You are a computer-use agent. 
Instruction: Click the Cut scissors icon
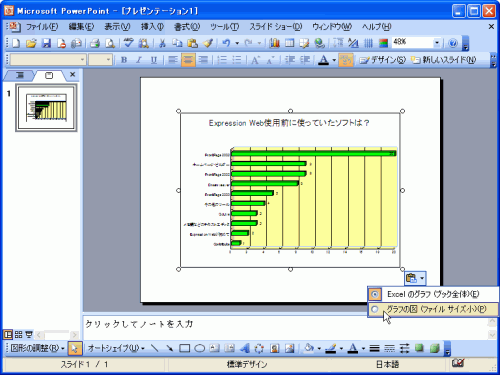click(162, 43)
